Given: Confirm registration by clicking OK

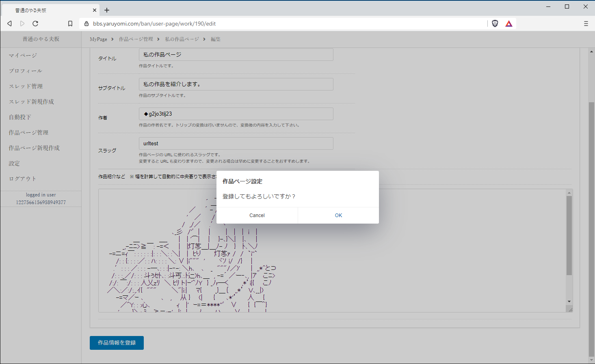Looking at the screenshot, I should pos(338,215).
